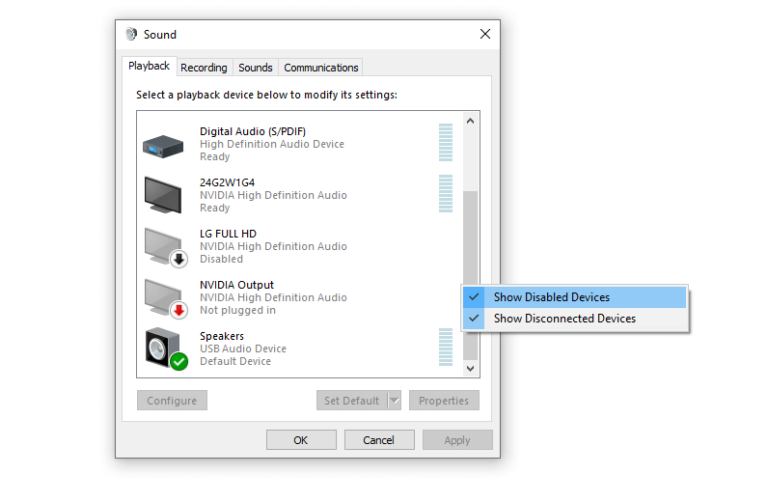Click the 'USB Audio Device' text
This screenshot has height=502, width=768.
(243, 349)
